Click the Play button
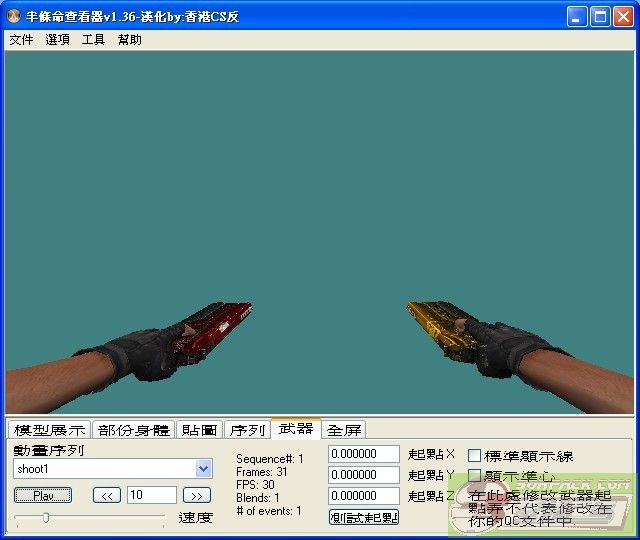This screenshot has height=540, width=640. (x=43, y=496)
